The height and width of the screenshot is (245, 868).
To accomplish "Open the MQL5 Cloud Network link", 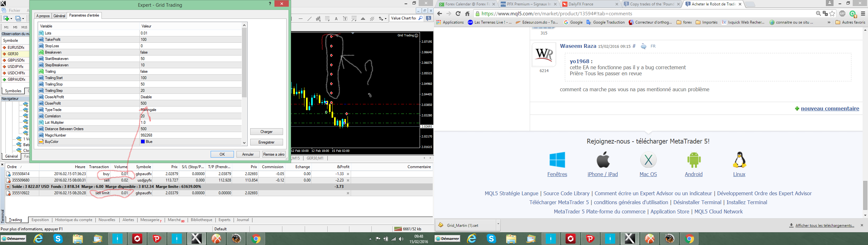I will (718, 212).
